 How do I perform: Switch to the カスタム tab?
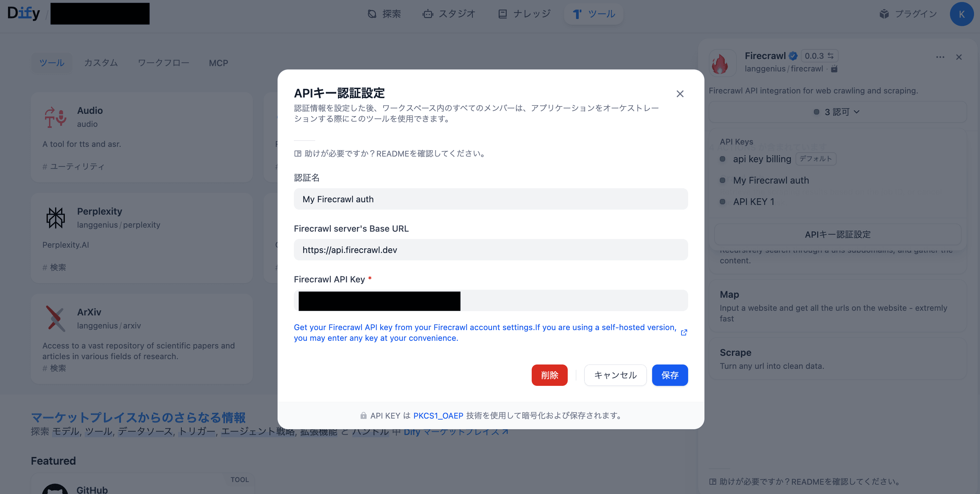pos(101,63)
